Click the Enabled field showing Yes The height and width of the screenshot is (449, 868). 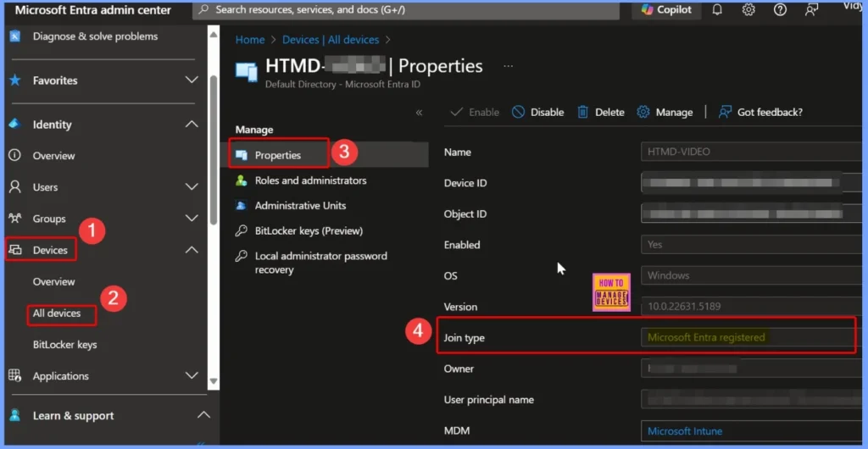coord(751,244)
